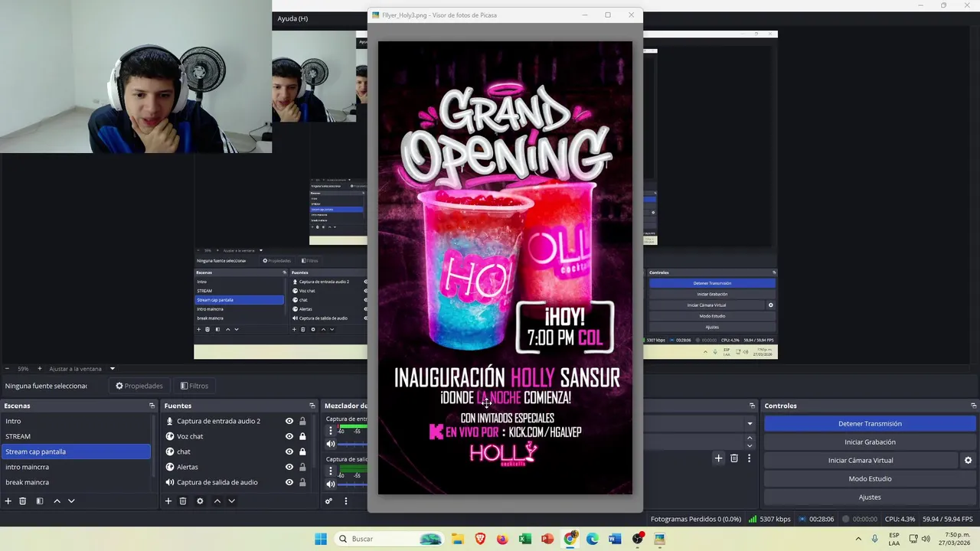The width and height of the screenshot is (980, 551).
Task: Open the Ayuda (H) menu
Action: [x=292, y=18]
